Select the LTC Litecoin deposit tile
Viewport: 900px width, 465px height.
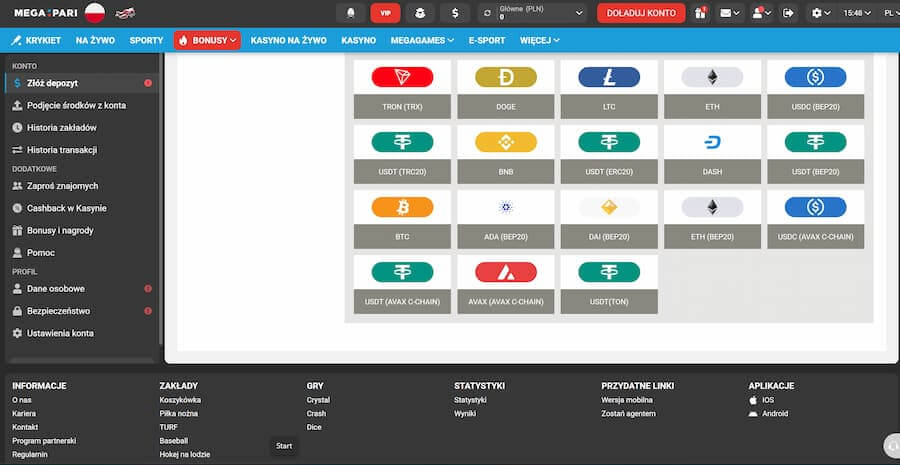pos(609,89)
